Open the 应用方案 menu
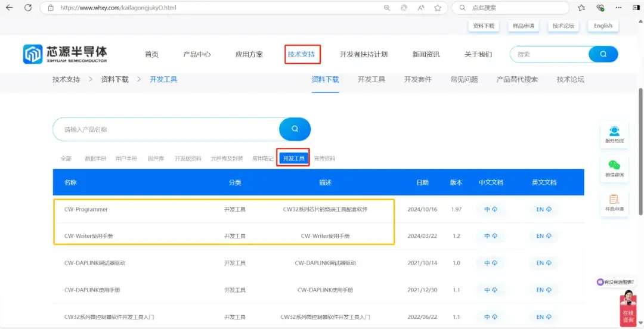Image resolution: width=644 pixels, height=329 pixels. tap(249, 54)
